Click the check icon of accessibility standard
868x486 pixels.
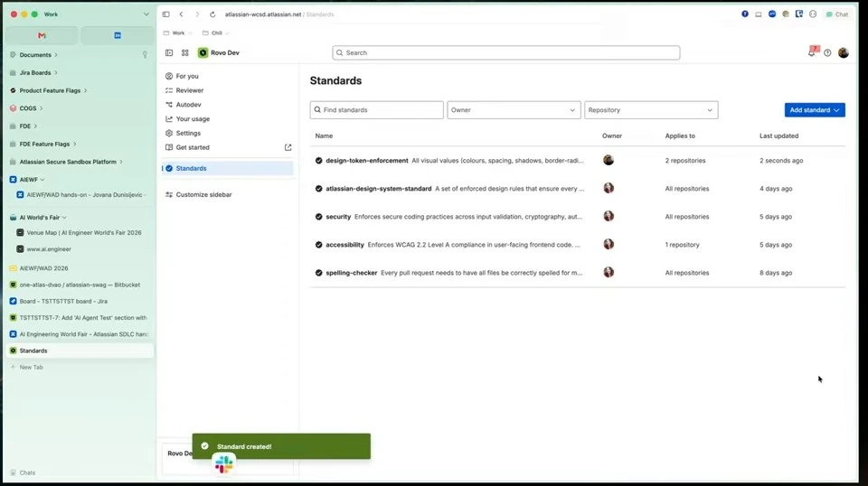click(x=318, y=245)
